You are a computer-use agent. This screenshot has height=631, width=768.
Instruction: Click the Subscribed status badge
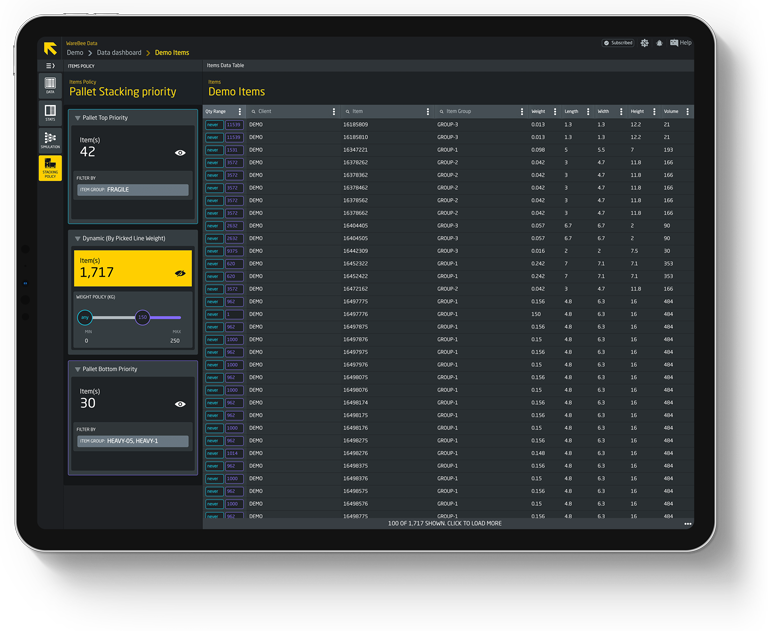pyautogui.click(x=618, y=43)
